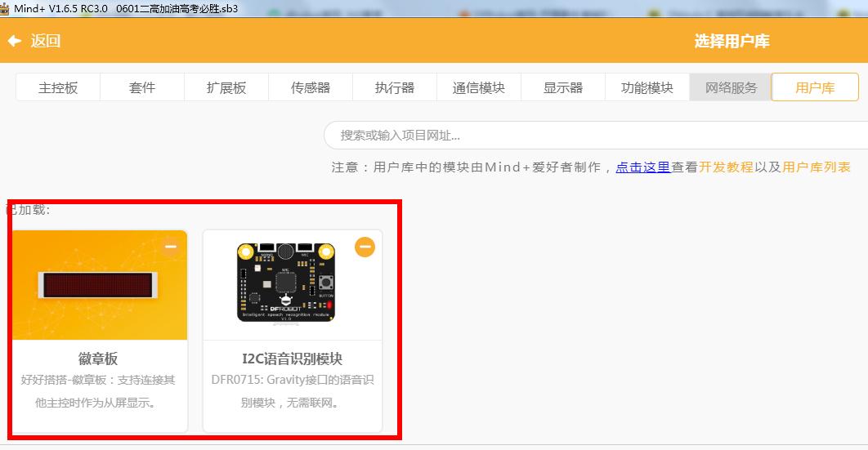Select the 用户库 tab
Viewport: 868px width, 450px height.
815,88
